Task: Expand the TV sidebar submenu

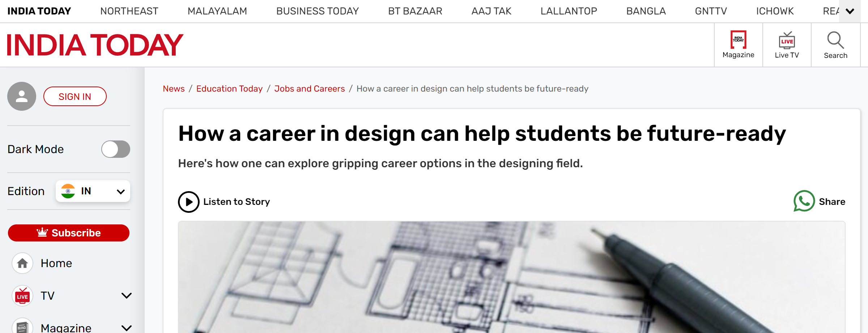Action: click(x=126, y=296)
